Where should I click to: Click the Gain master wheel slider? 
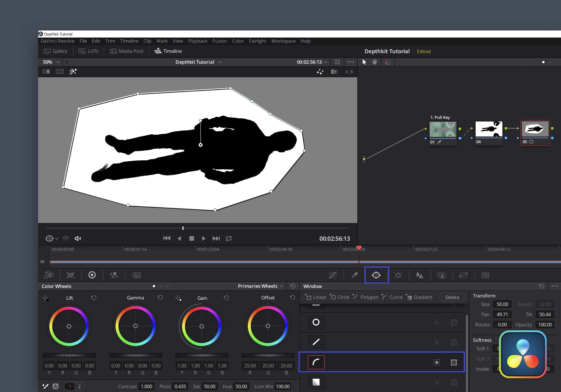click(202, 355)
